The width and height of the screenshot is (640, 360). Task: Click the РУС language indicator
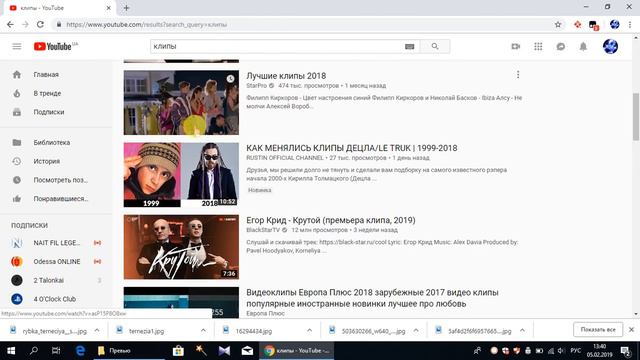[x=576, y=351]
